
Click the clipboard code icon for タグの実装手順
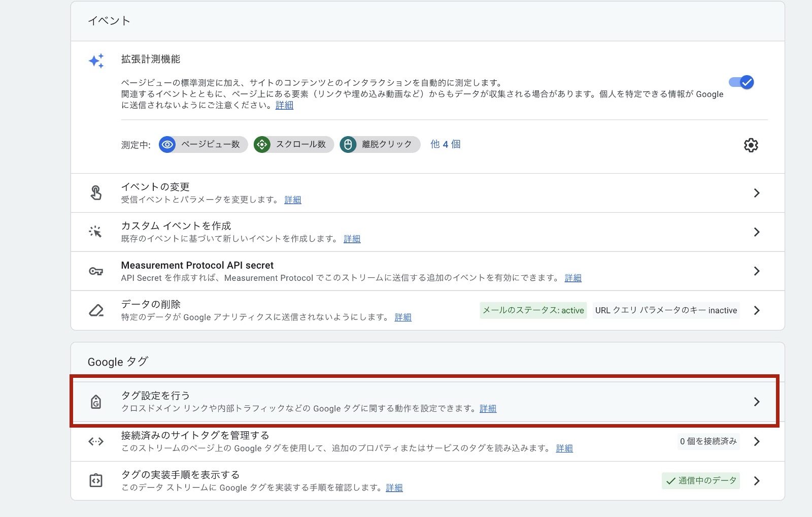click(x=96, y=480)
